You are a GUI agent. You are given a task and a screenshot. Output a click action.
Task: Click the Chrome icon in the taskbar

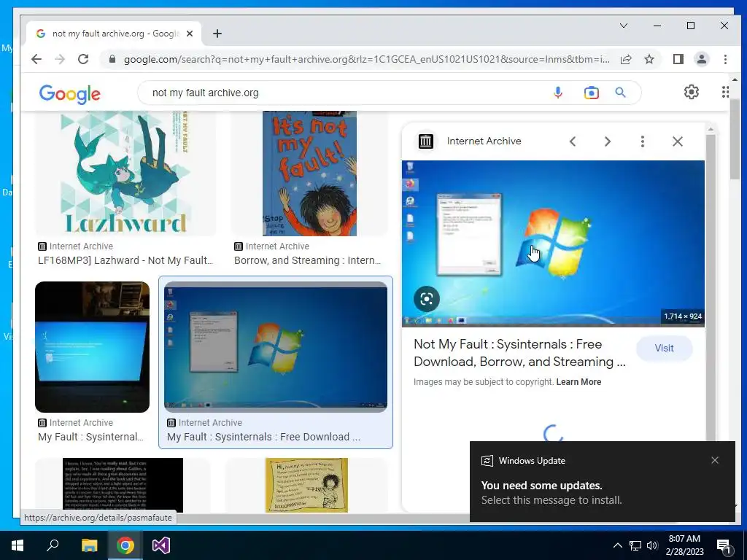125,545
